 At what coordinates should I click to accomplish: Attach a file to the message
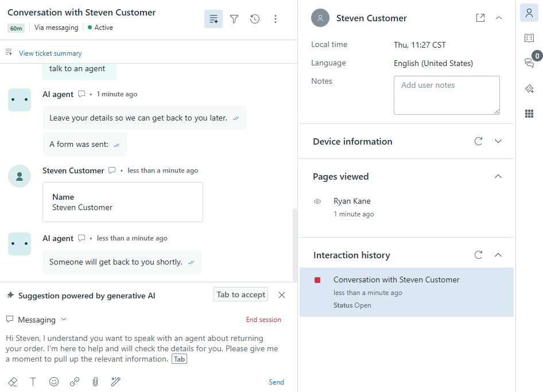click(x=95, y=382)
